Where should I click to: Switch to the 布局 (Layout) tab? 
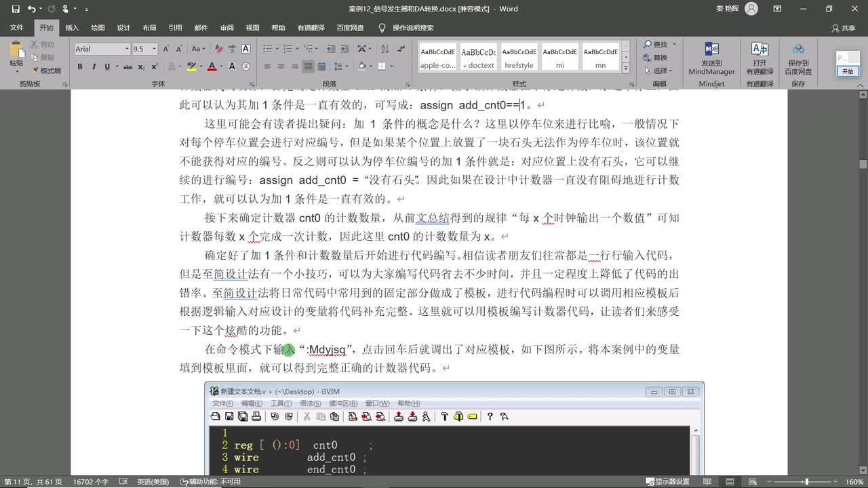(x=149, y=28)
